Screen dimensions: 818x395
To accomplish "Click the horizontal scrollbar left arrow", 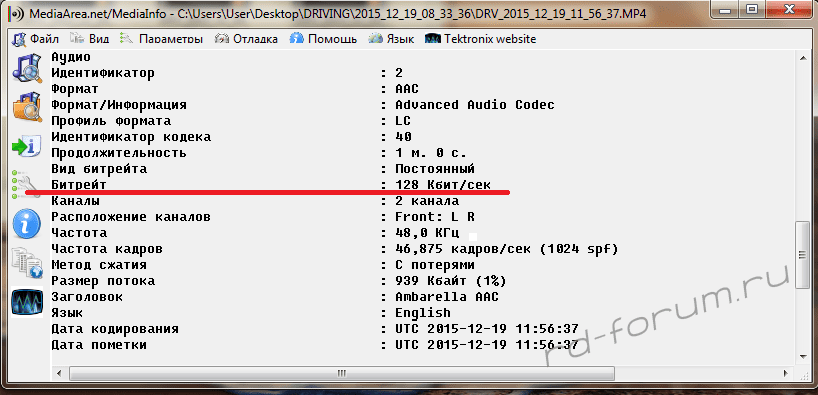I will point(59,374).
